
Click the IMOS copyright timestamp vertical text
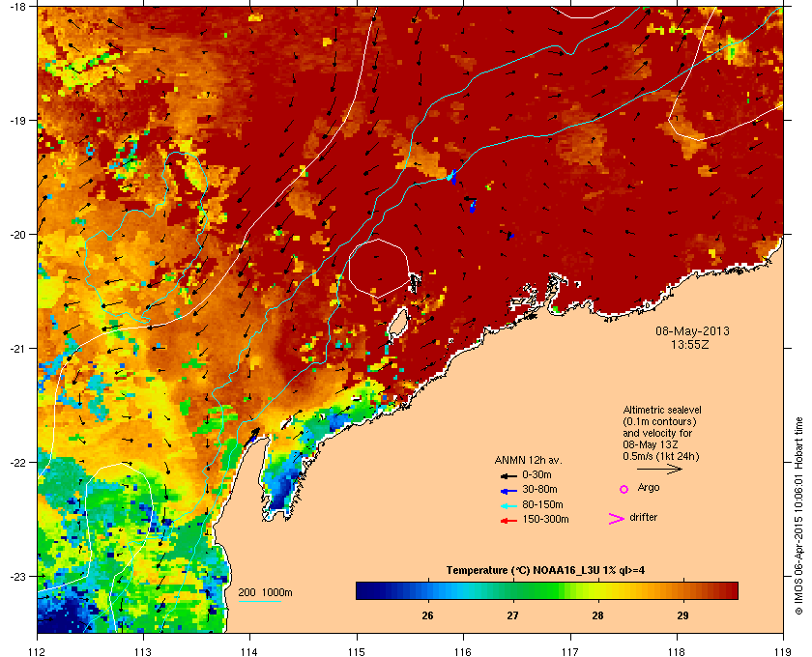coord(798,517)
